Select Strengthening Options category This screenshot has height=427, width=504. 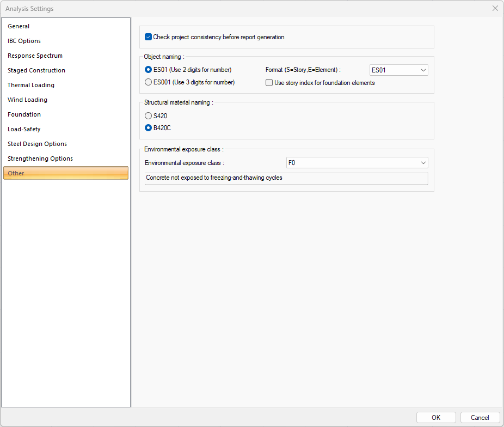(40, 158)
